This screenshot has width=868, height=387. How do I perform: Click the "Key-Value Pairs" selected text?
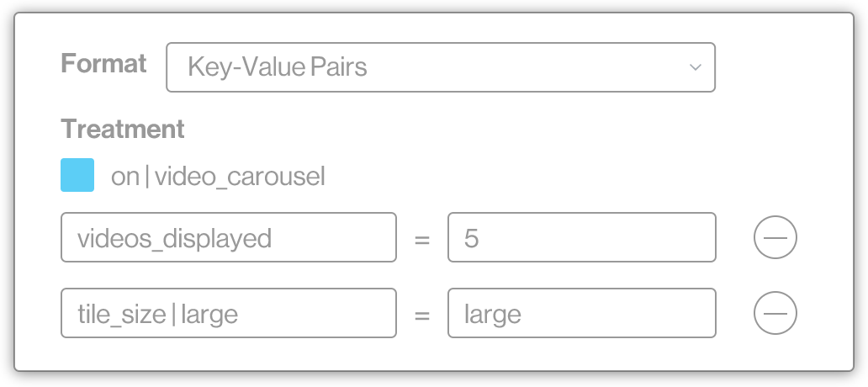(x=278, y=67)
